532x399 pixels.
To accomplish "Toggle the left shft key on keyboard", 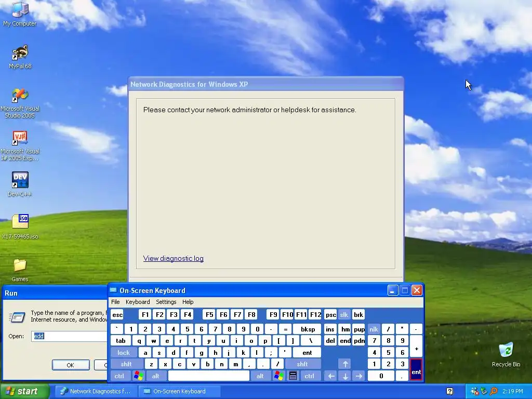I will [x=126, y=364].
